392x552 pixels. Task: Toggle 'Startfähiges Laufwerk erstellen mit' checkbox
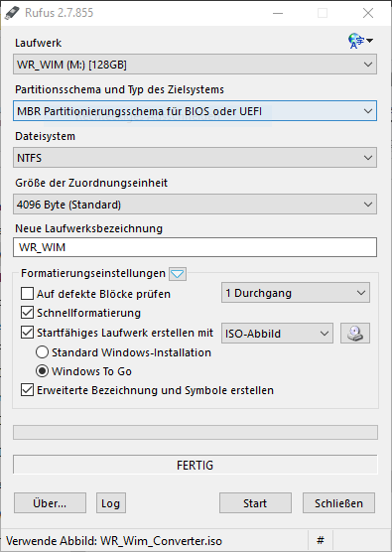click(28, 333)
